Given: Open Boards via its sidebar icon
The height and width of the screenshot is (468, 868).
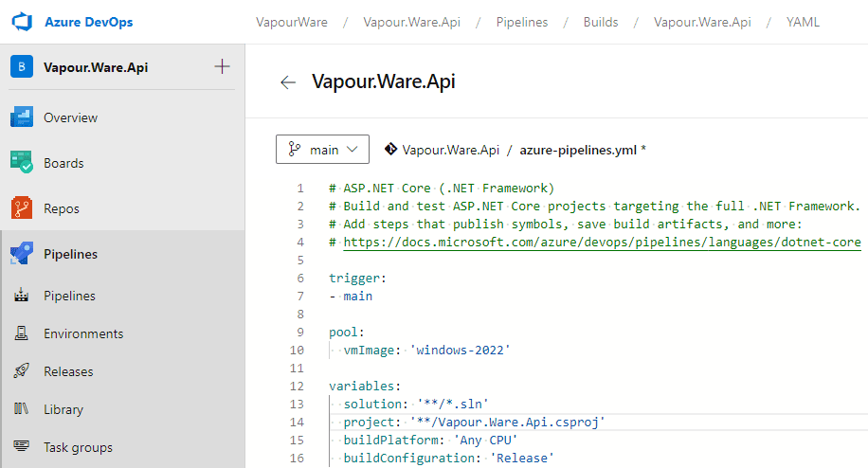Looking at the screenshot, I should click(22, 163).
